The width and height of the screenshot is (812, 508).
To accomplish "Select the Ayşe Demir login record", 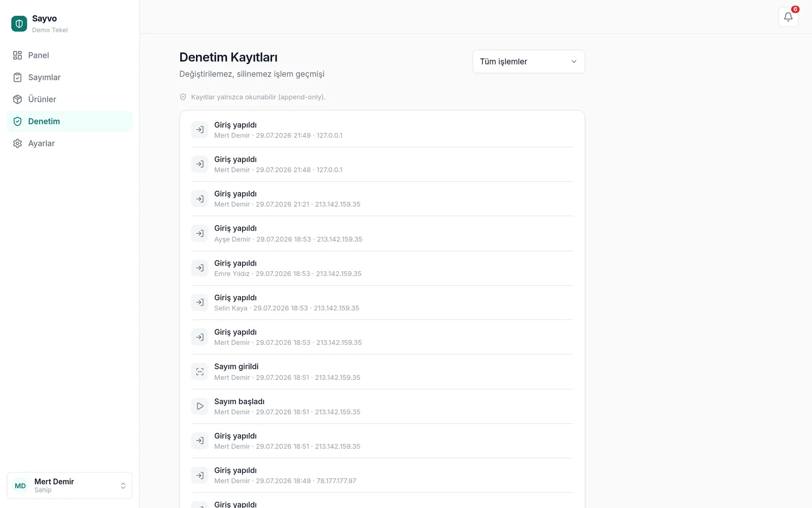I will click(x=382, y=234).
